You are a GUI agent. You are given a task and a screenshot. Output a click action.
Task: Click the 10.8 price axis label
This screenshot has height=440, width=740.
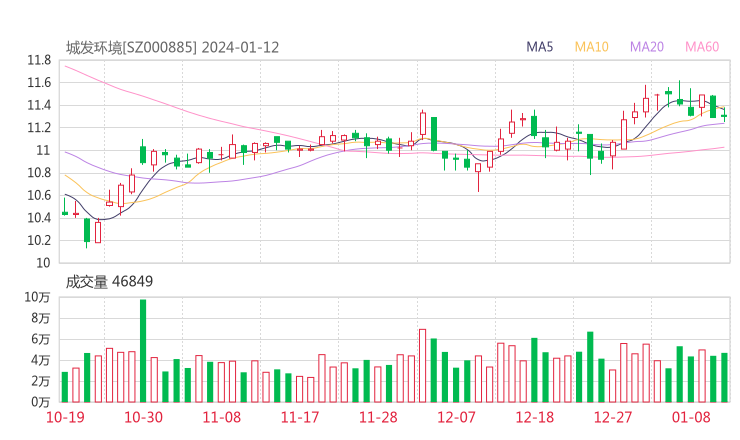pyautogui.click(x=39, y=173)
